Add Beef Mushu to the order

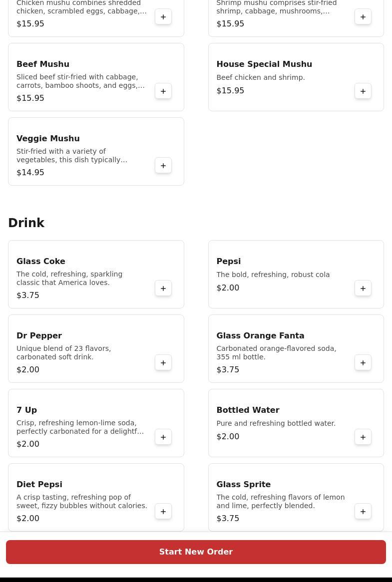click(163, 91)
